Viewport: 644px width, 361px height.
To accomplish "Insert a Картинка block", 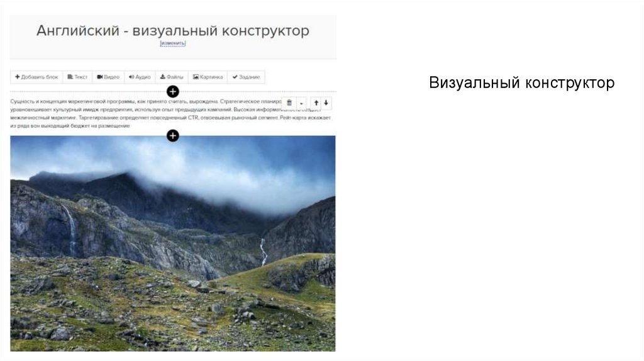I will (208, 77).
